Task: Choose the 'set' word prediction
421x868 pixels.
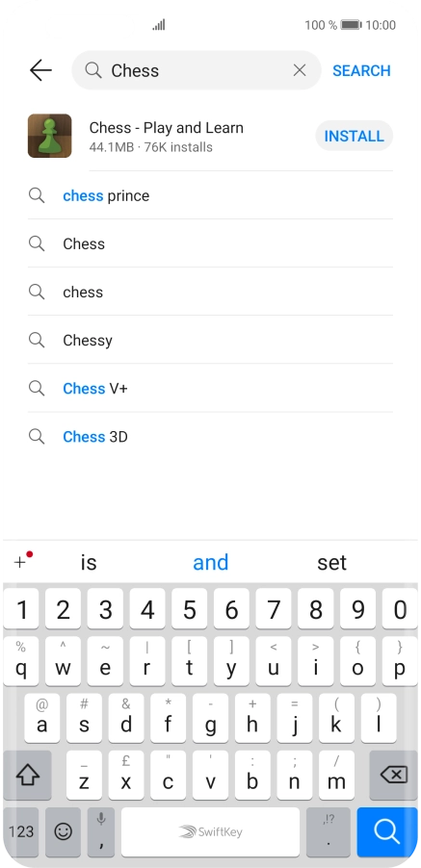Action: point(331,562)
